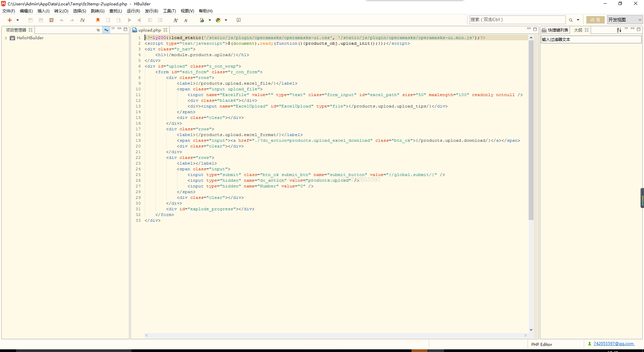Screen dimensions: 644x352
Task: Click the Chrome browser preview icon
Action: click(218, 20)
